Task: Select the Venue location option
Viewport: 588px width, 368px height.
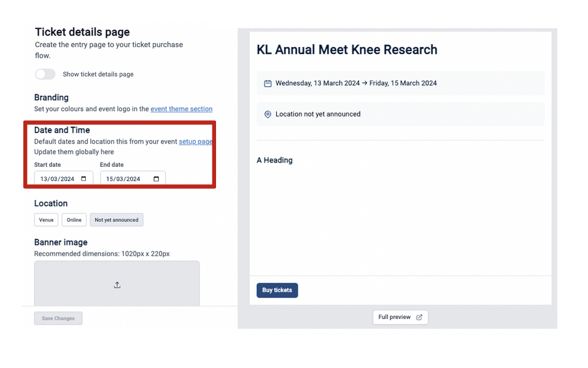Action: click(x=46, y=220)
